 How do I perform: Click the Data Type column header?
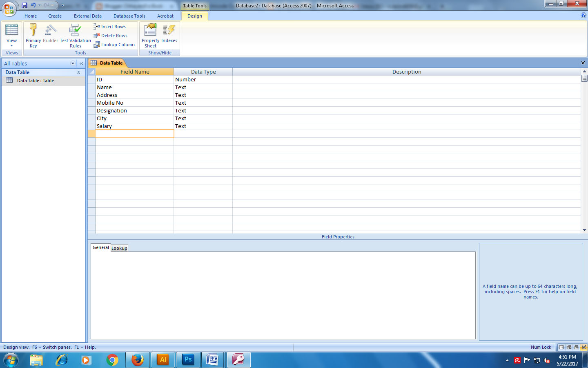203,72
